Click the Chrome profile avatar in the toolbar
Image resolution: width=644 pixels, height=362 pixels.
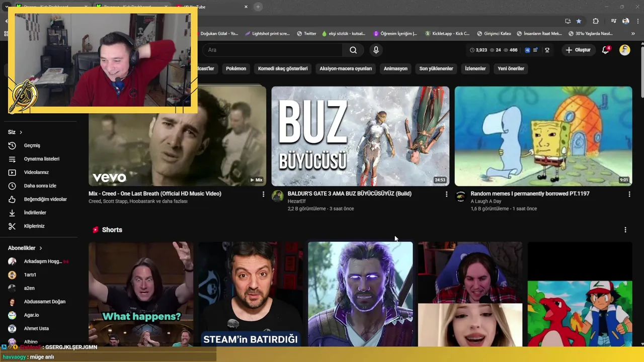pos(626,21)
